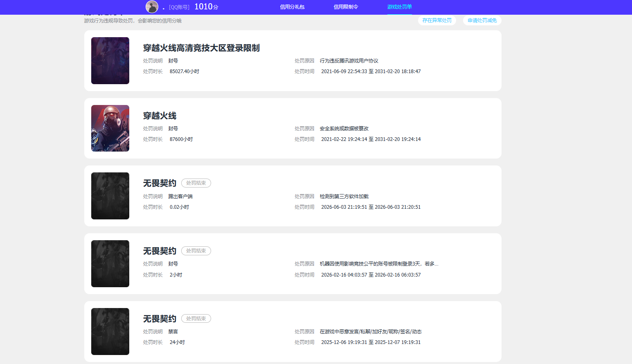Image resolution: width=632 pixels, height=364 pixels.
Task: Click the user avatar in header
Action: coord(152,7)
